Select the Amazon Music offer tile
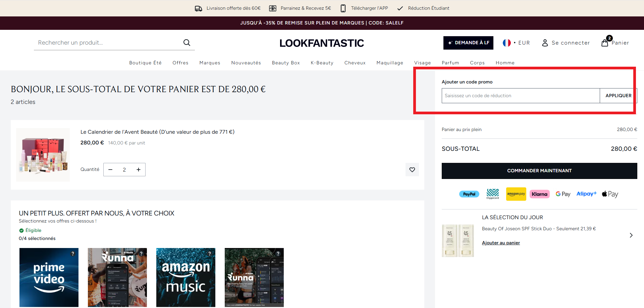 click(x=186, y=278)
